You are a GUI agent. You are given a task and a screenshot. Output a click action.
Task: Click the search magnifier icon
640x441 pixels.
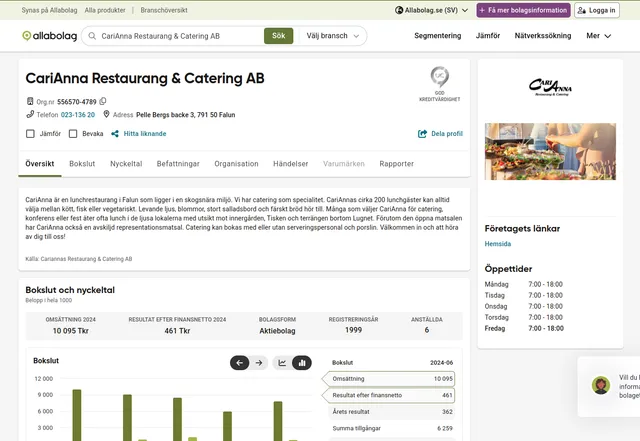92,36
